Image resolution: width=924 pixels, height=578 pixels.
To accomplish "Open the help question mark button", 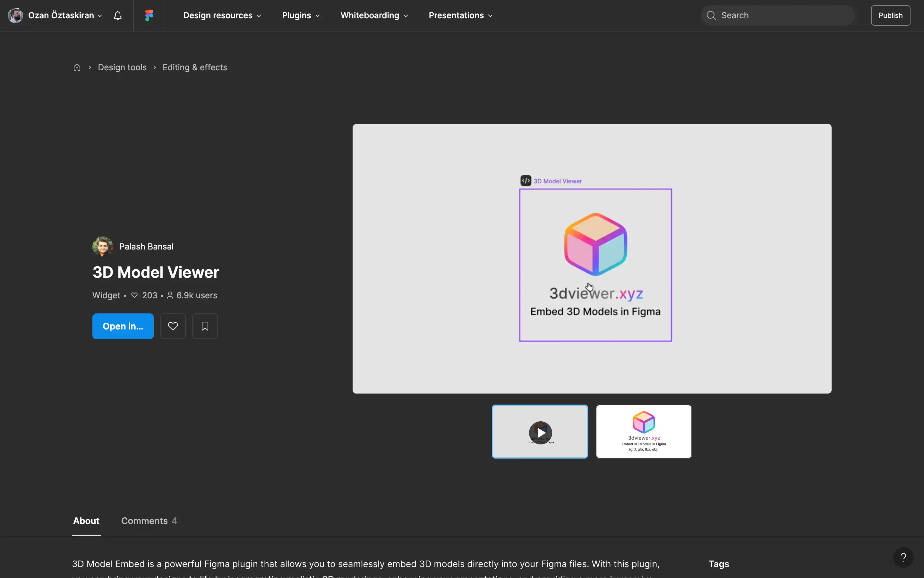I will 903,557.
